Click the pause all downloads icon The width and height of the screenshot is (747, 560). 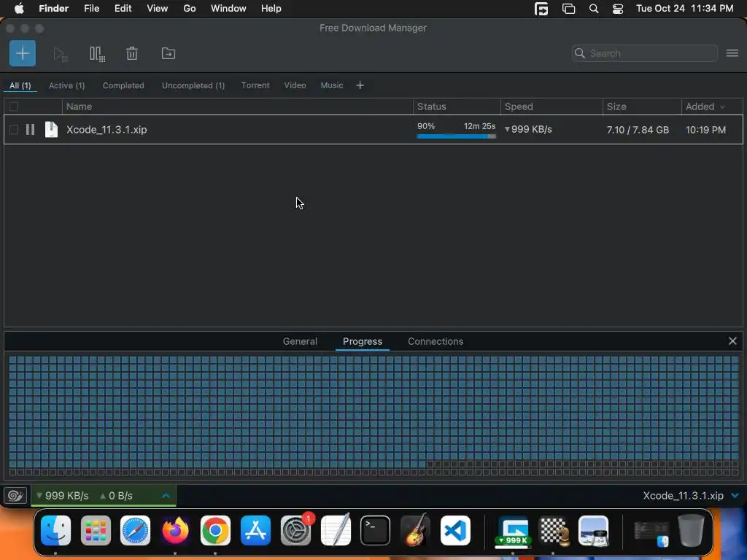point(97,54)
